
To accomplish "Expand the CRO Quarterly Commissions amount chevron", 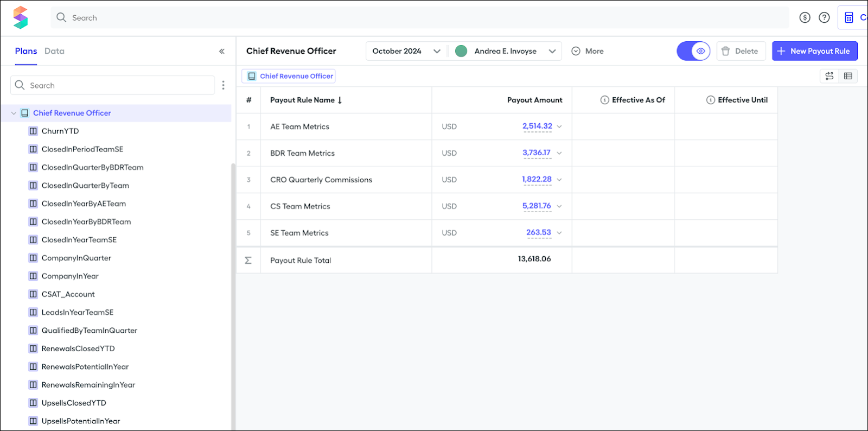I will coord(559,180).
